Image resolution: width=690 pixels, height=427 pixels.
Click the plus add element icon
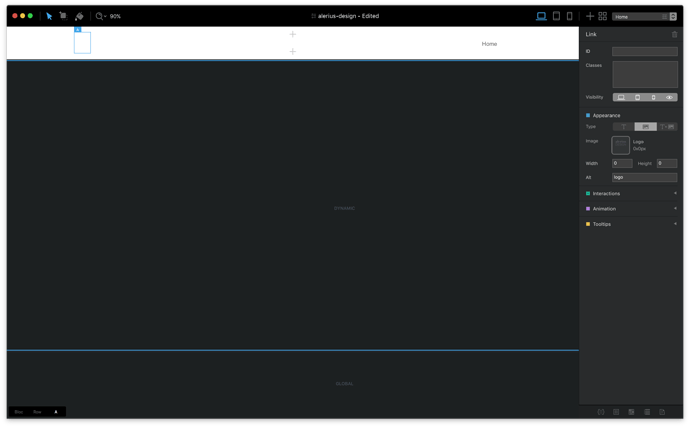click(x=590, y=16)
